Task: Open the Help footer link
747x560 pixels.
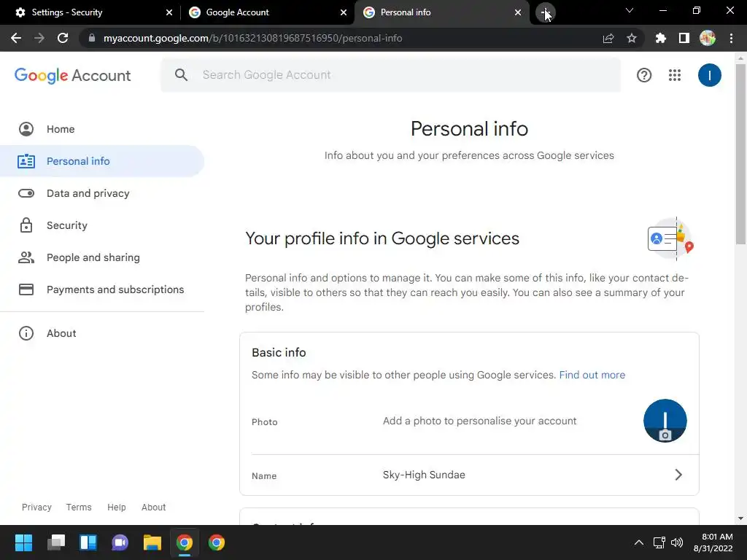Action: (x=116, y=507)
